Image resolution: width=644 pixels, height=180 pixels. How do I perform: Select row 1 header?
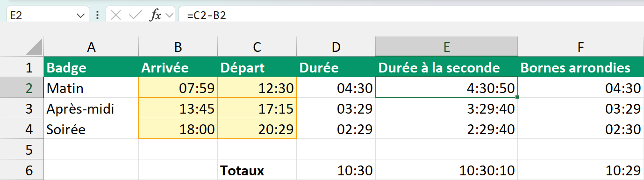click(x=22, y=67)
